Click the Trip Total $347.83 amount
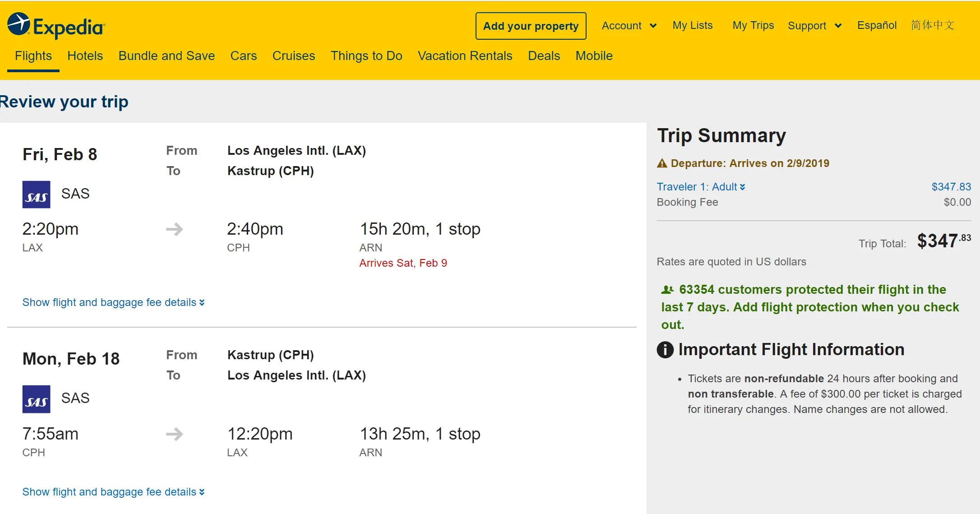The image size is (980, 514). 944,241
